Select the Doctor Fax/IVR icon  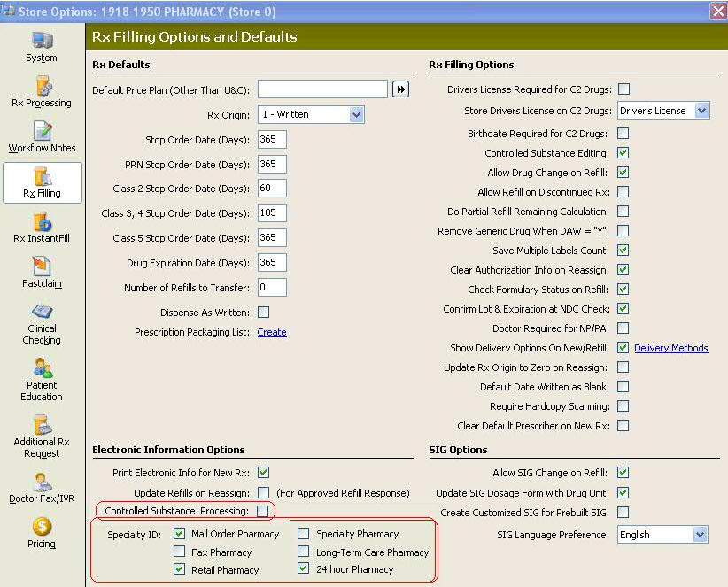42,482
